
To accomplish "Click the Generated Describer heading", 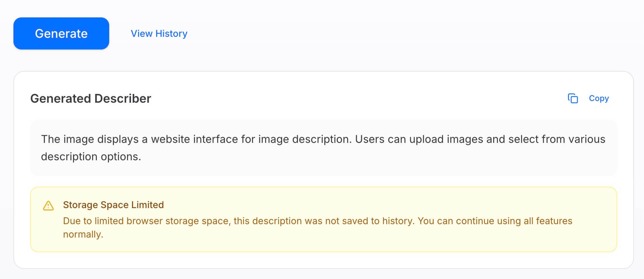I will click(90, 98).
